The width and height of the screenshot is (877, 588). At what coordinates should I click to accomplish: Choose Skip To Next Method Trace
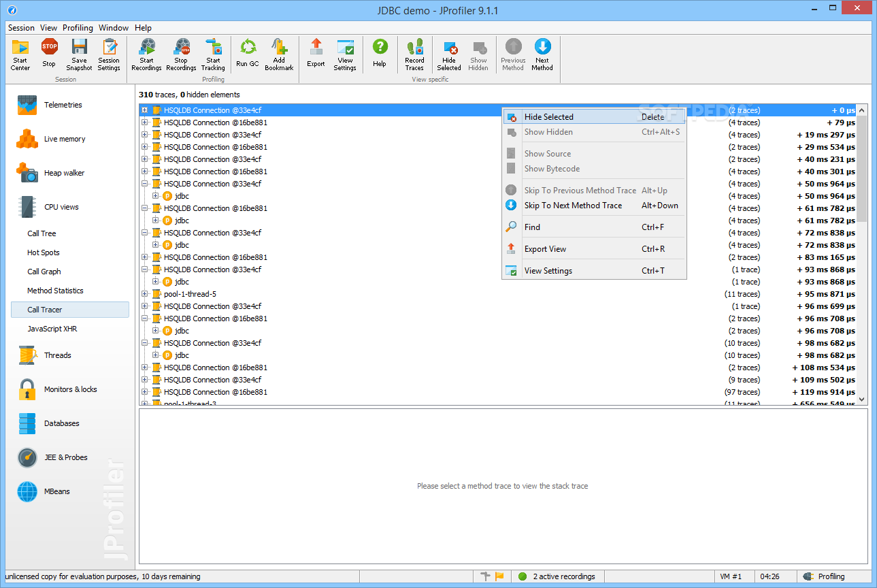pyautogui.click(x=594, y=206)
